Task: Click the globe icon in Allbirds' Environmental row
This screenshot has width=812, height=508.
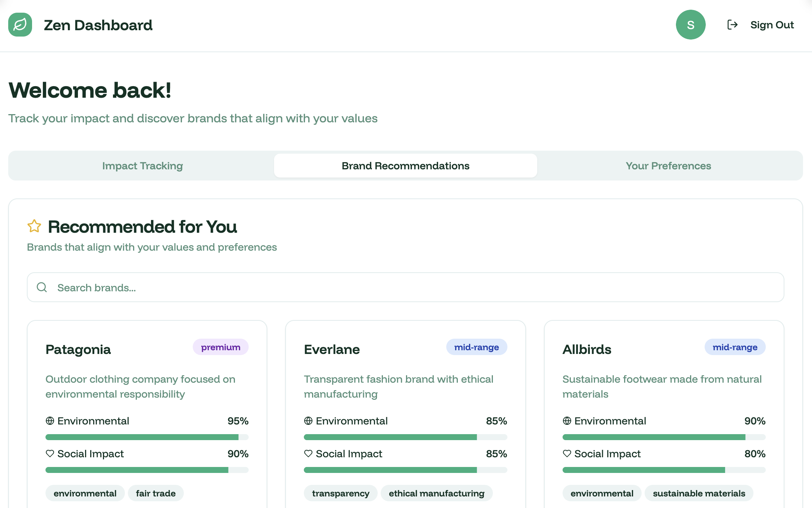Action: [567, 421]
